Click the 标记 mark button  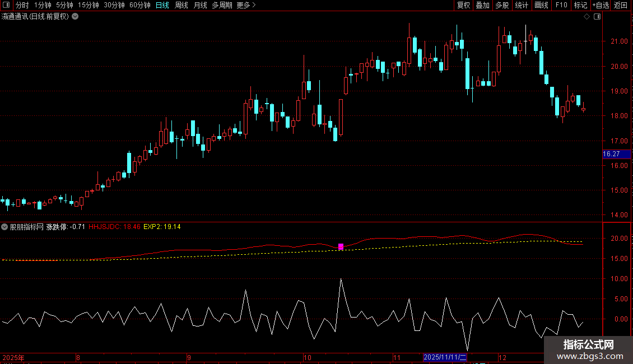point(580,5)
